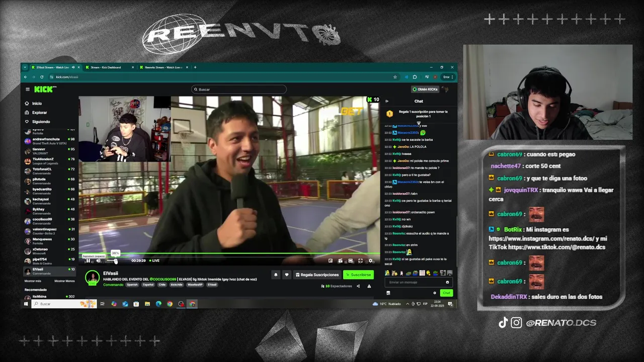644x362 pixels.
Task: Open the Windows Start menu
Action: (26, 304)
